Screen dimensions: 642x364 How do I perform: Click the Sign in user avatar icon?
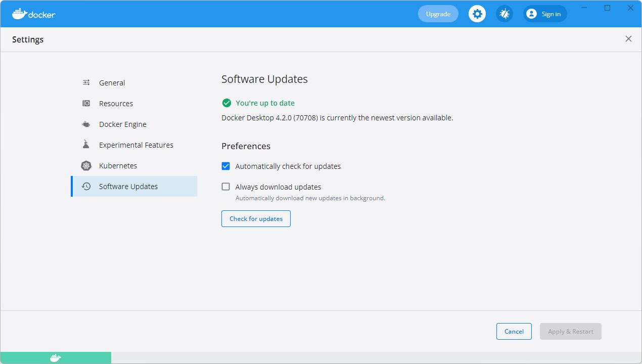click(x=531, y=14)
